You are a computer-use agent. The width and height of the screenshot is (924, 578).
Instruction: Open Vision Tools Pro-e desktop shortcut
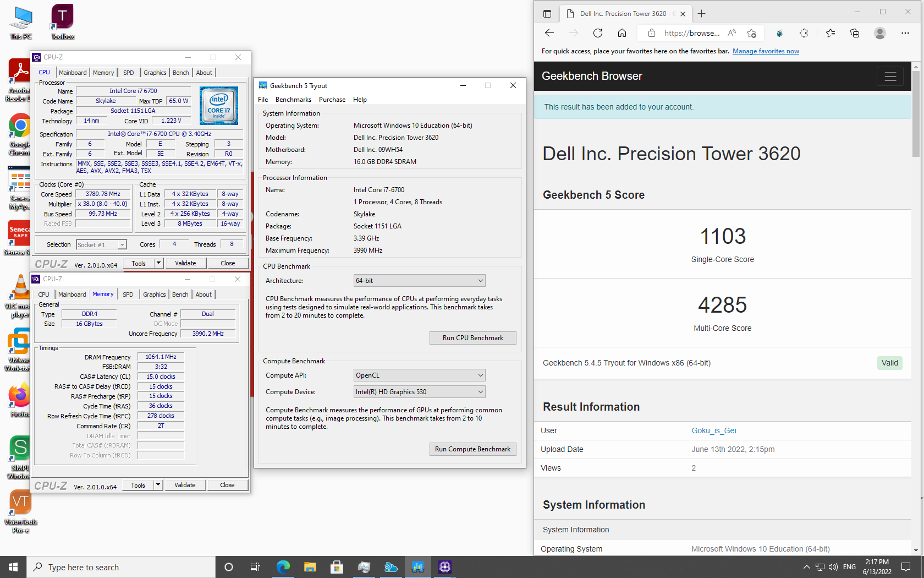tap(20, 512)
